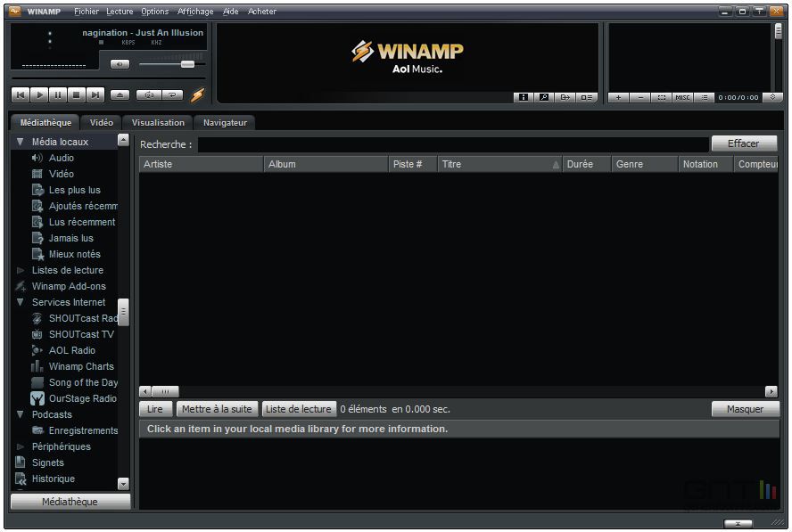The width and height of the screenshot is (792, 532).
Task: Click Mettre à la suite button
Action: pyautogui.click(x=217, y=409)
